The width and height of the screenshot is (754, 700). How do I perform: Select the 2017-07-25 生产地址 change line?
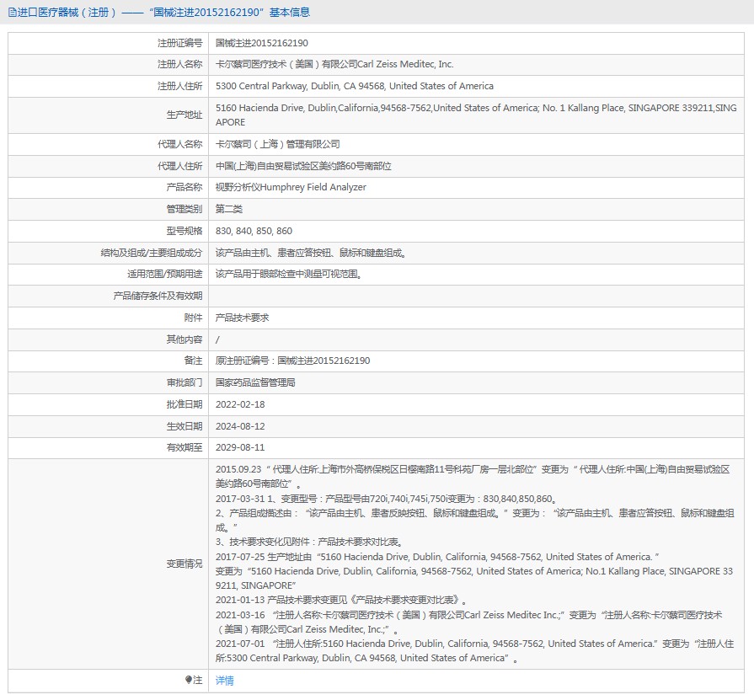tap(437, 557)
